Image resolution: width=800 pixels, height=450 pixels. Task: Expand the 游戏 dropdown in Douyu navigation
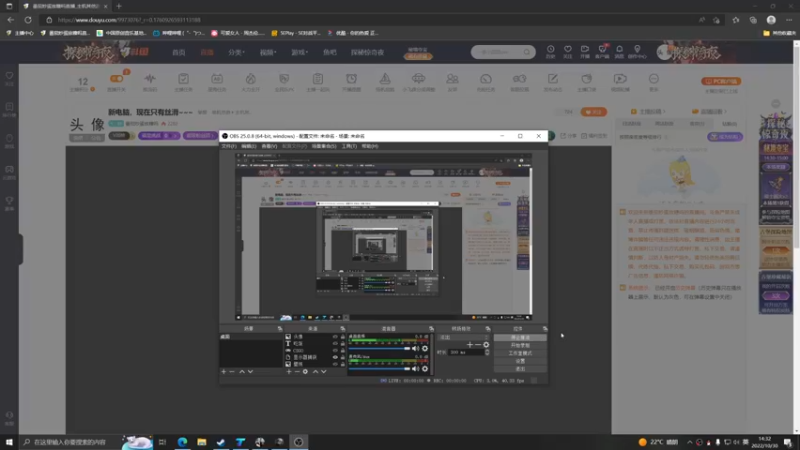pyautogui.click(x=299, y=52)
